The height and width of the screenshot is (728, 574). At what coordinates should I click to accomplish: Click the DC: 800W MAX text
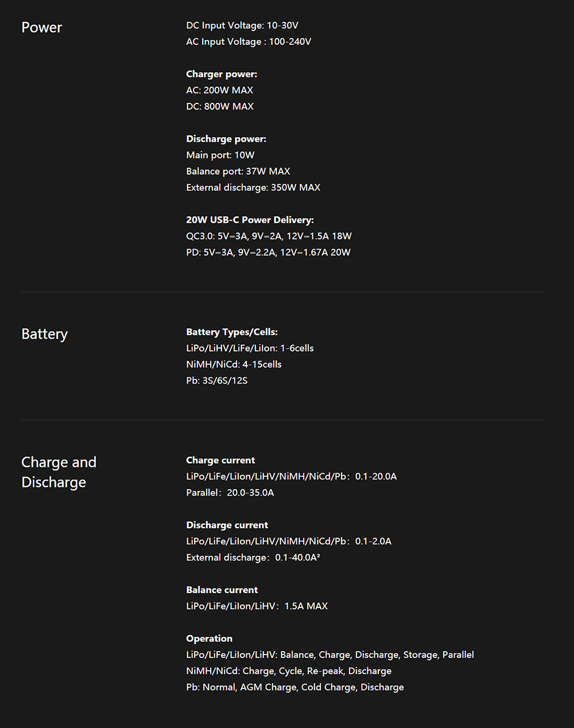tap(220, 106)
